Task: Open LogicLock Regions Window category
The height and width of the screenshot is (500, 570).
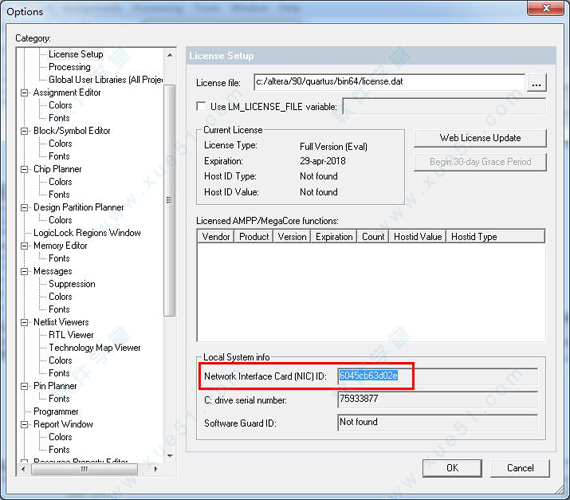Action: pos(87,233)
